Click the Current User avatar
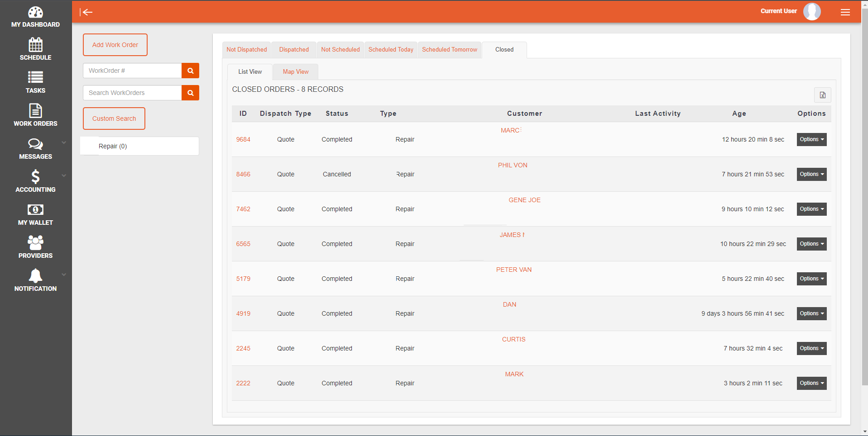The height and width of the screenshot is (436, 868). [x=811, y=12]
